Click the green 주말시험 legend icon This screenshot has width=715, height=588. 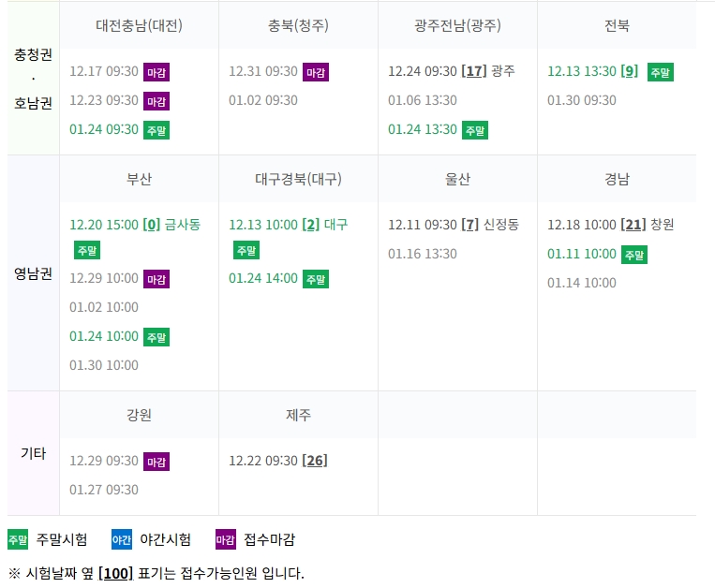pos(18,539)
